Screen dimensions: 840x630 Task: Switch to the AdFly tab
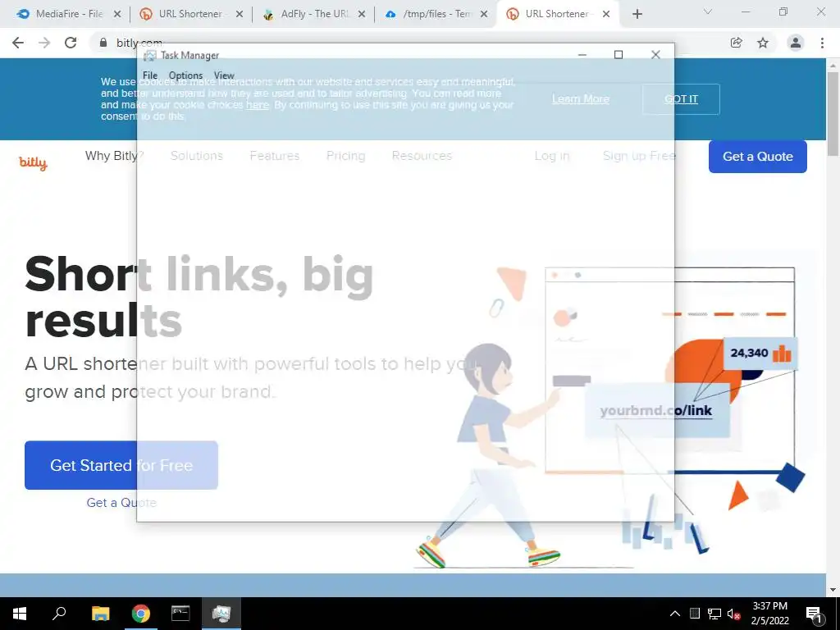[x=313, y=14]
